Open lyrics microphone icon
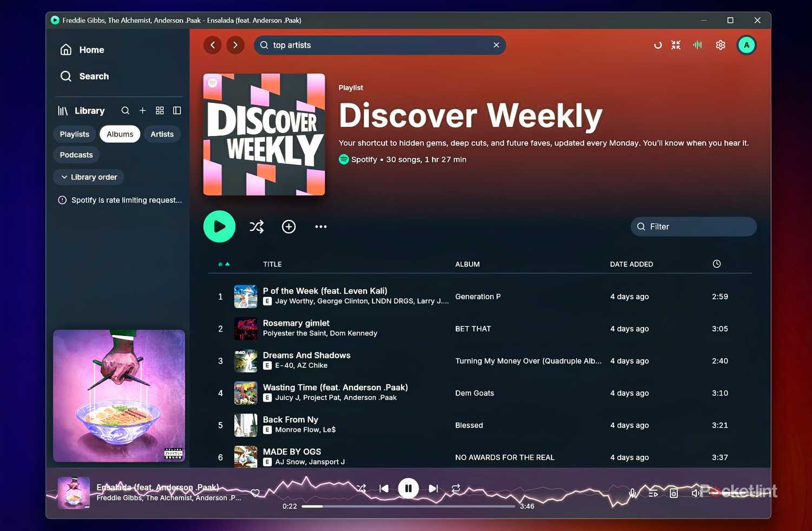This screenshot has height=531, width=812. [x=632, y=493]
